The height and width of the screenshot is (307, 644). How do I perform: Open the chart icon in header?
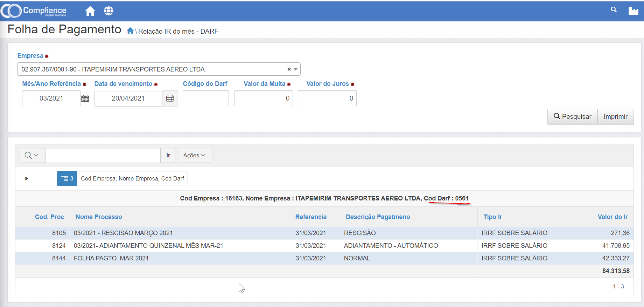pyautogui.click(x=633, y=11)
